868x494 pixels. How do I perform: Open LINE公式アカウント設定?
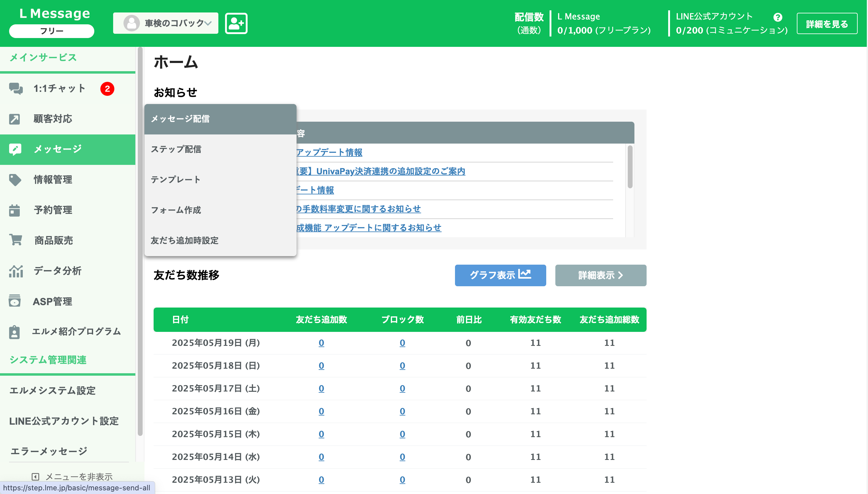64,421
